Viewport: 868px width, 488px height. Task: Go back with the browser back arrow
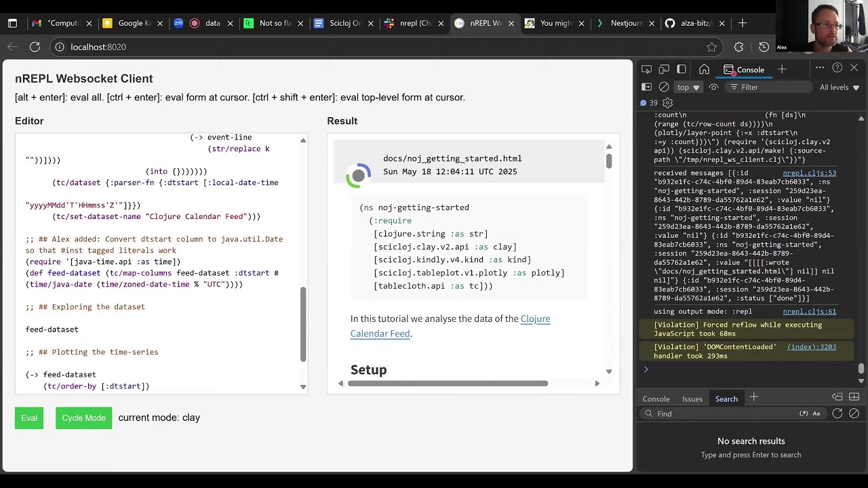coord(12,47)
